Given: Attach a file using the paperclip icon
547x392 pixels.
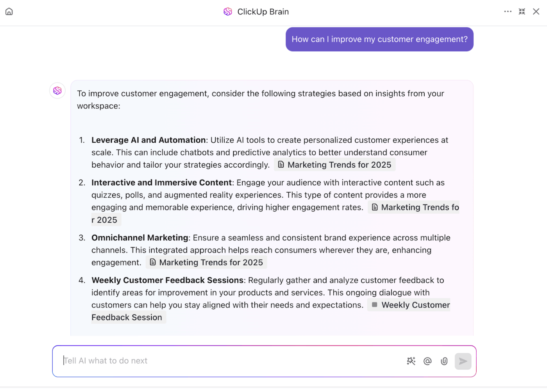Looking at the screenshot, I should [x=444, y=361].
